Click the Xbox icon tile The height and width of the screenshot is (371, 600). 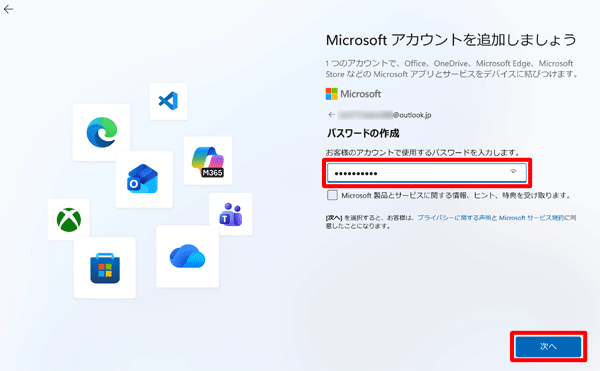point(69,220)
